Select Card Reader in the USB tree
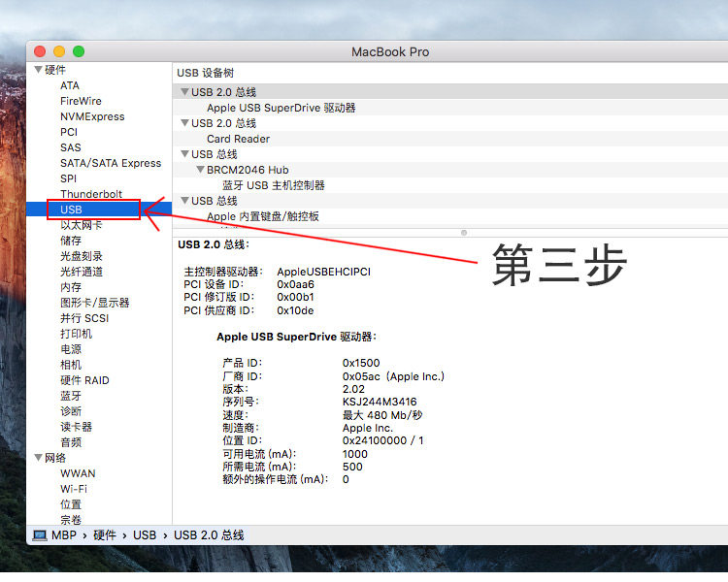Viewport: 728px width, 582px height. (x=238, y=139)
